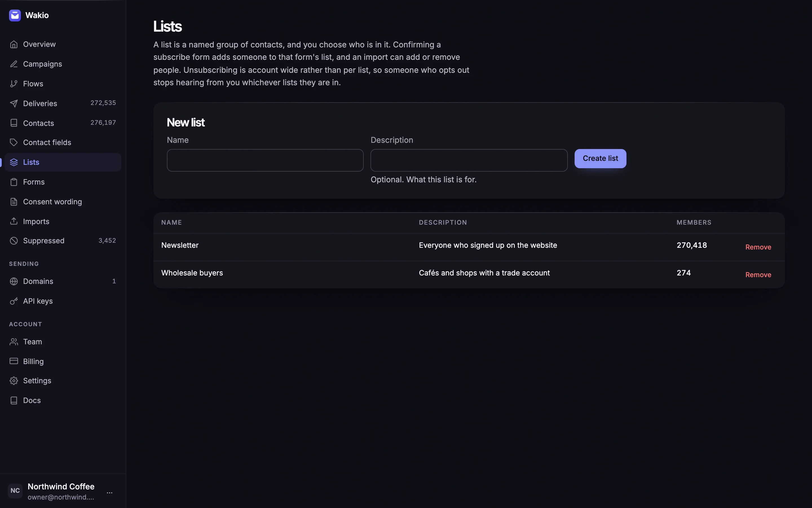This screenshot has width=812, height=508.
Task: Open the Flows section
Action: click(x=63, y=84)
